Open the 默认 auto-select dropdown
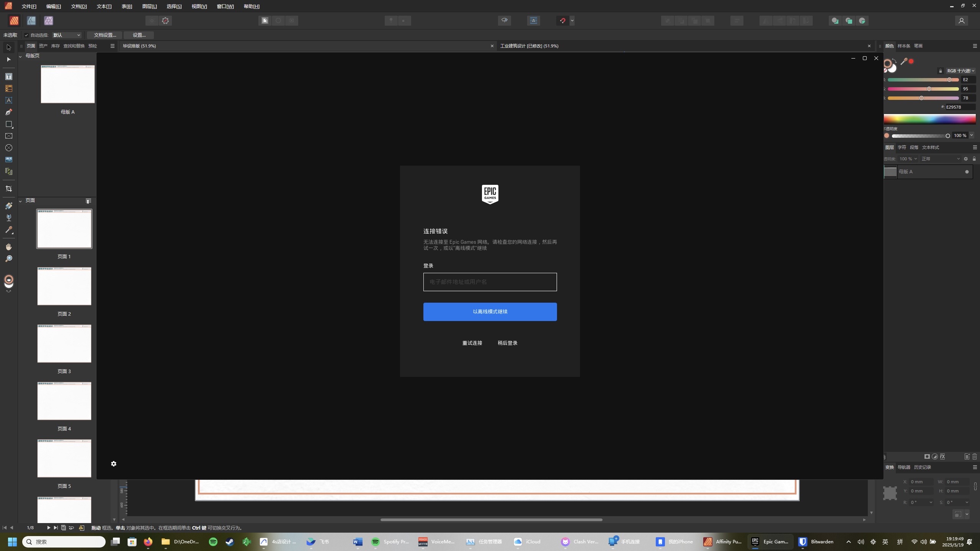Screen dimensions: 980x551 click(67, 35)
